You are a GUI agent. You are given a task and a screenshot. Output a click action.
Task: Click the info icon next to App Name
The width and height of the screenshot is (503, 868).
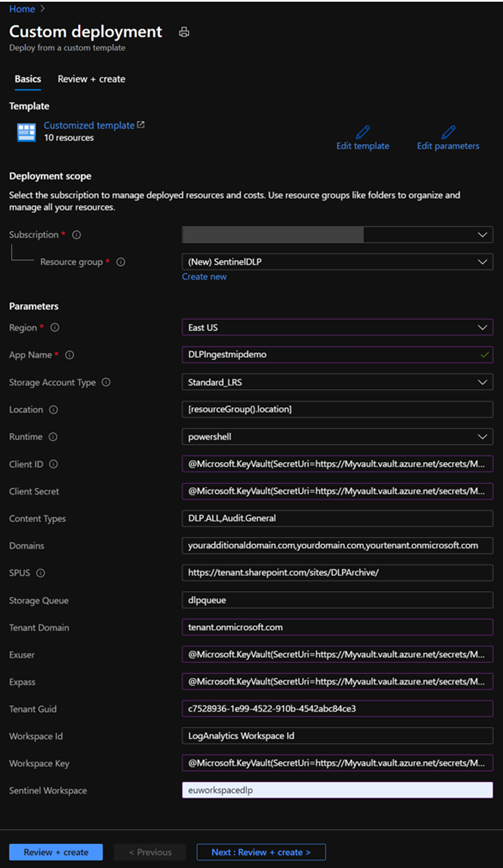click(x=70, y=355)
